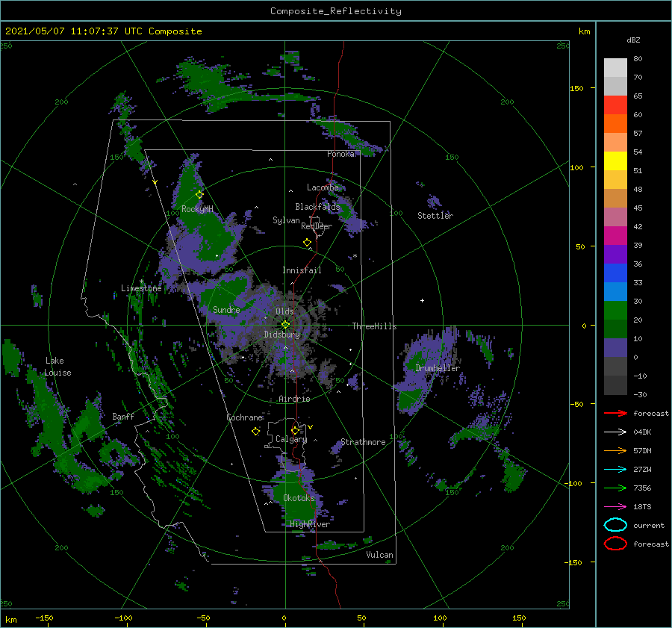Pick the dark orange 60 dBZ swatch
This screenshot has width=672, height=628.
click(x=615, y=123)
